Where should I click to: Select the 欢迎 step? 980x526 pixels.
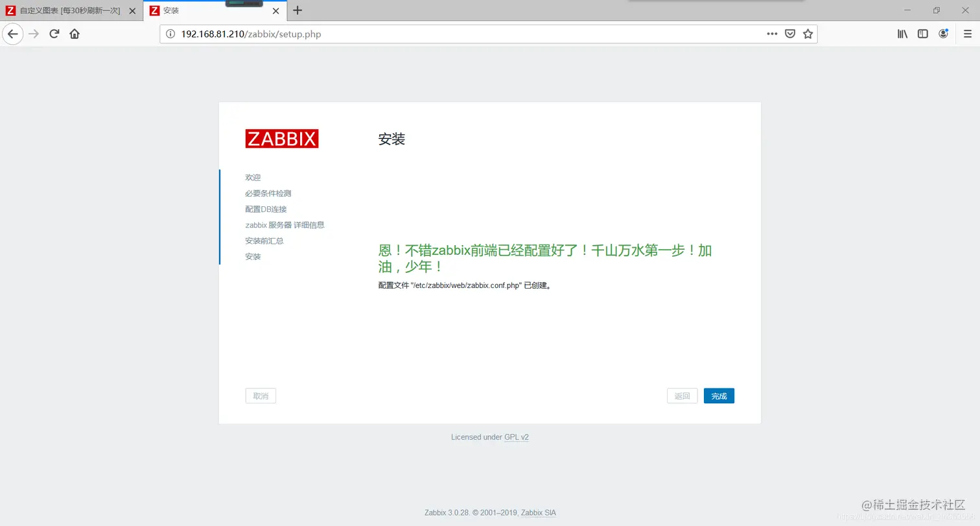pos(253,178)
